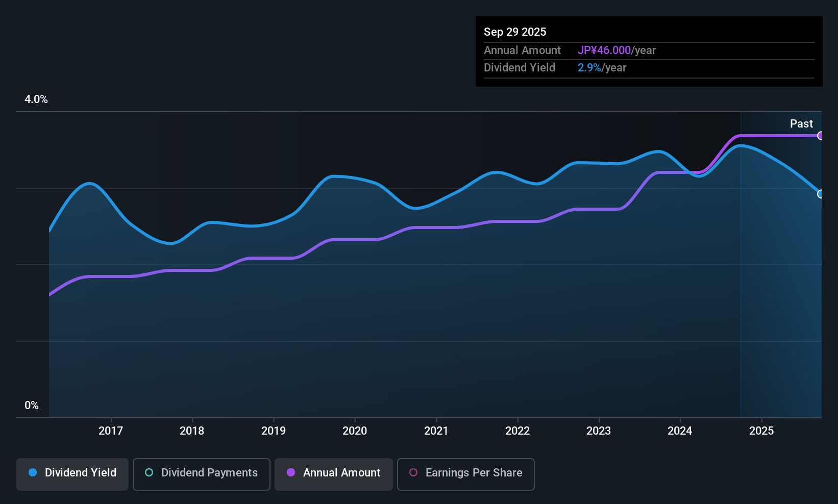Image resolution: width=838 pixels, height=504 pixels.
Task: Click the Sep 29 2025 tooltip date
Action: coord(515,32)
